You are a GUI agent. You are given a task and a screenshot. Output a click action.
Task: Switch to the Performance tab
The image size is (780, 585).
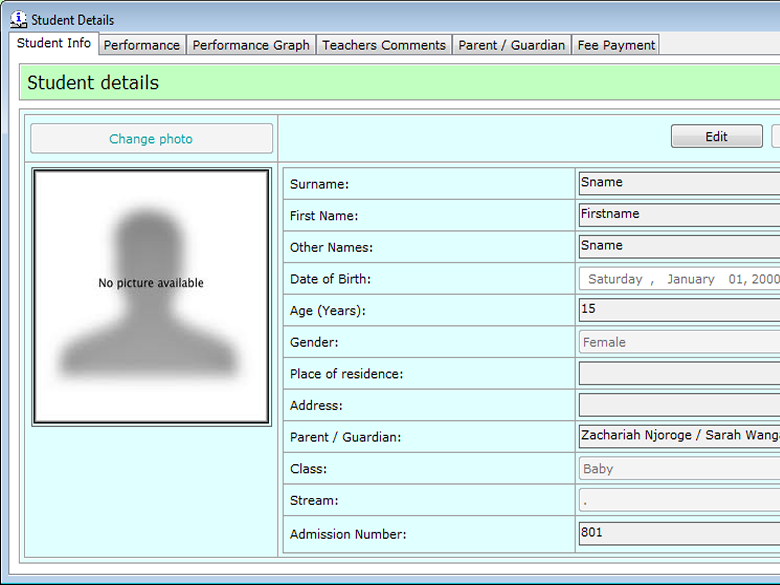[142, 45]
